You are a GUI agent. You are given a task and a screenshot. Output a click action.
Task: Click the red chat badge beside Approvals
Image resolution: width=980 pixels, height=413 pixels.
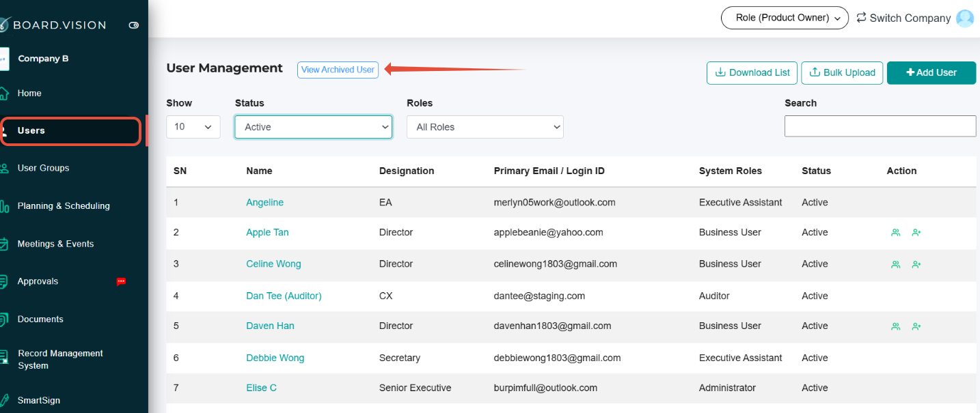pyautogui.click(x=121, y=281)
